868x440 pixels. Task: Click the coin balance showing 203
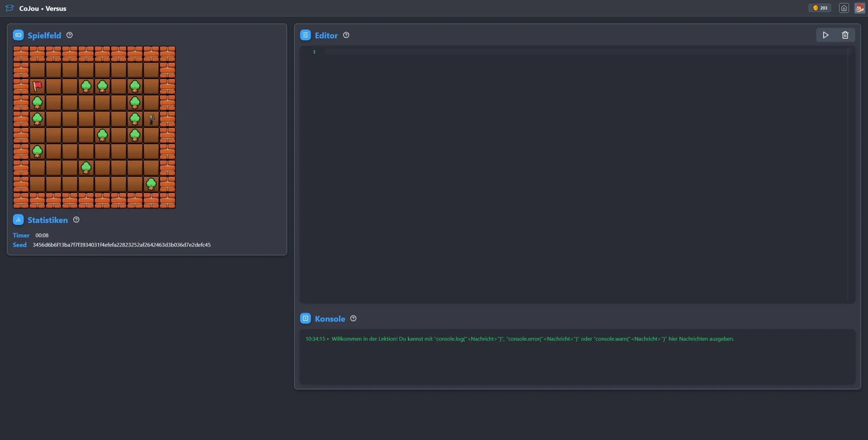820,8
